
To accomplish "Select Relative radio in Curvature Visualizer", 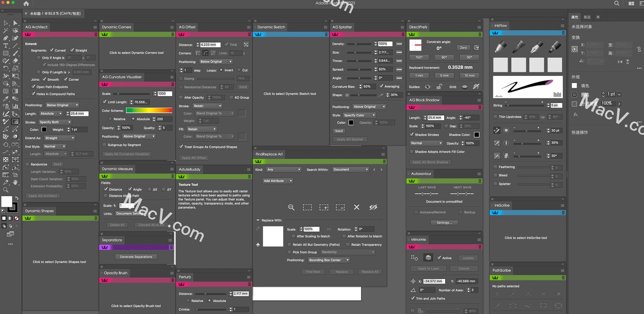I will [110, 119].
